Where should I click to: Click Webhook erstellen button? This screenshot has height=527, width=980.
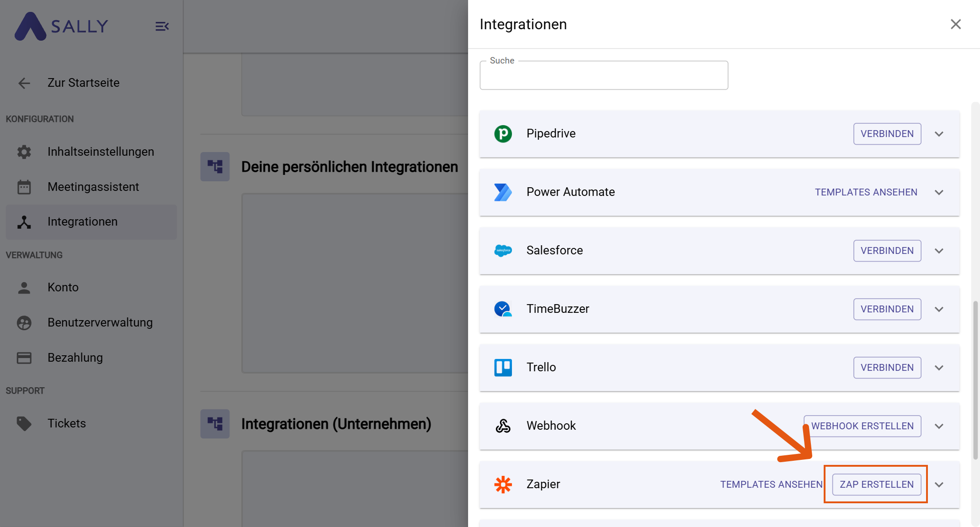pos(863,426)
